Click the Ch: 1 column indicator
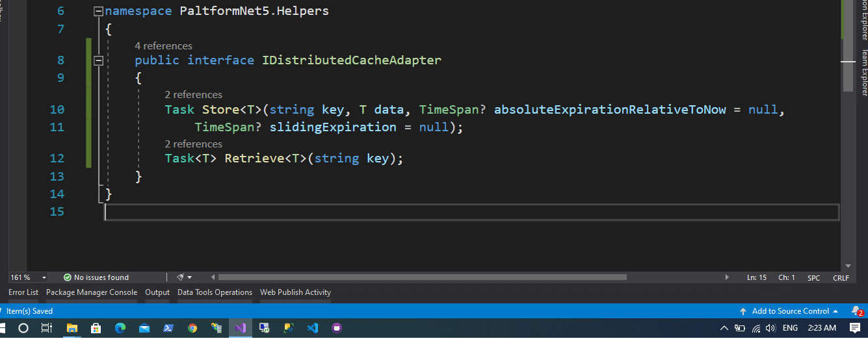Viewport: 868px width, 343px height. 787,277
